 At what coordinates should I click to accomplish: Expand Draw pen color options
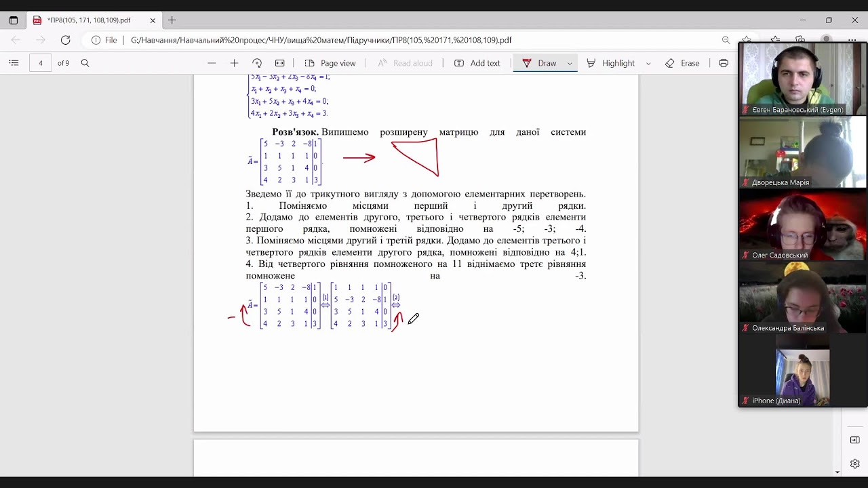(570, 63)
